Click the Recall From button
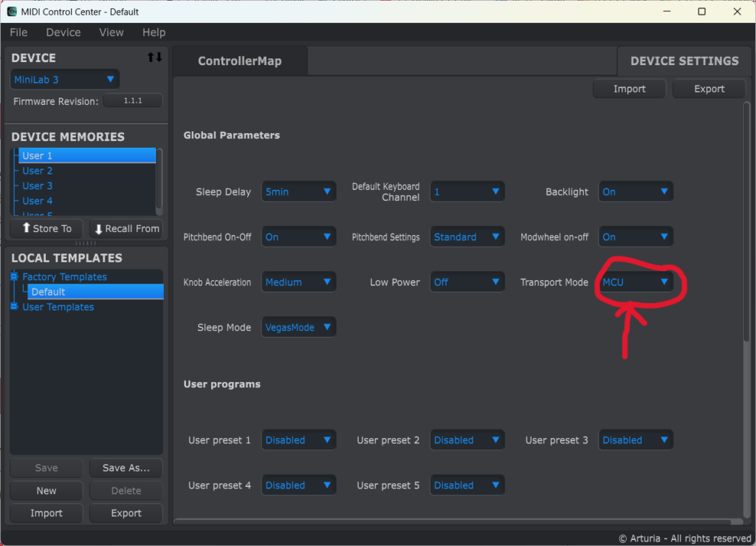The height and width of the screenshot is (546, 756). click(126, 228)
